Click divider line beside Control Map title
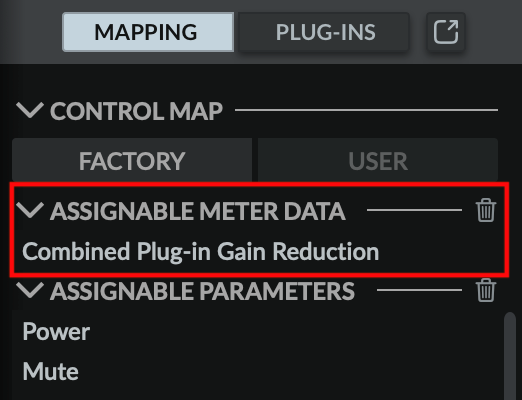The height and width of the screenshot is (400, 522). [366, 110]
